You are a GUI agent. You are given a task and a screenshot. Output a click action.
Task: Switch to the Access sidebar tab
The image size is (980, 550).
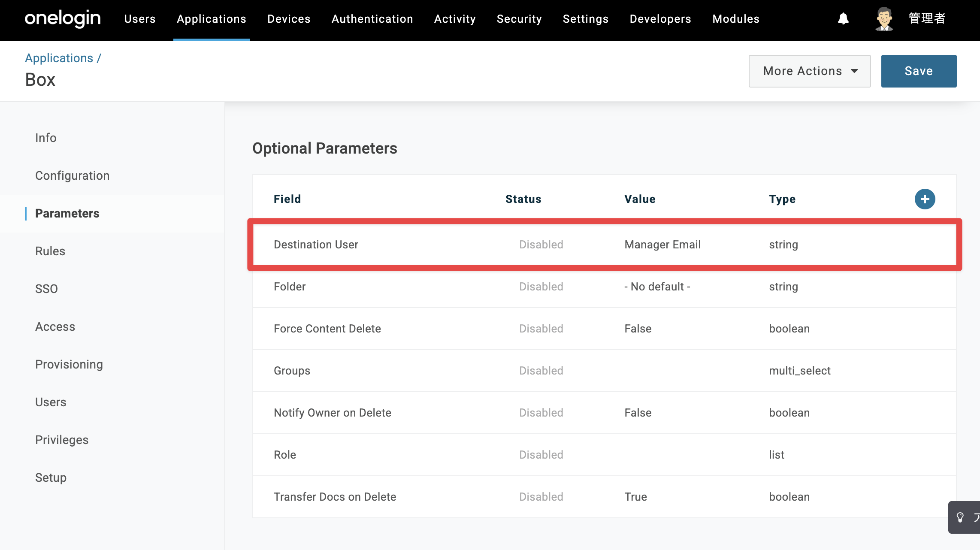[55, 326]
